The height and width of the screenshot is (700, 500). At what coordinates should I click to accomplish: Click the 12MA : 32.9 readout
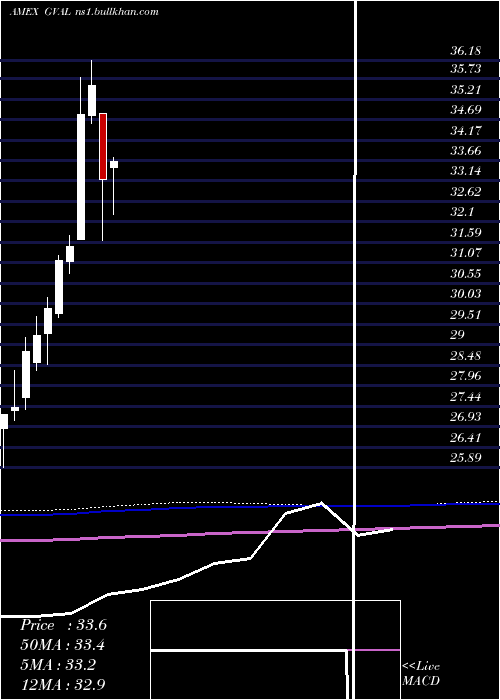(x=63, y=684)
